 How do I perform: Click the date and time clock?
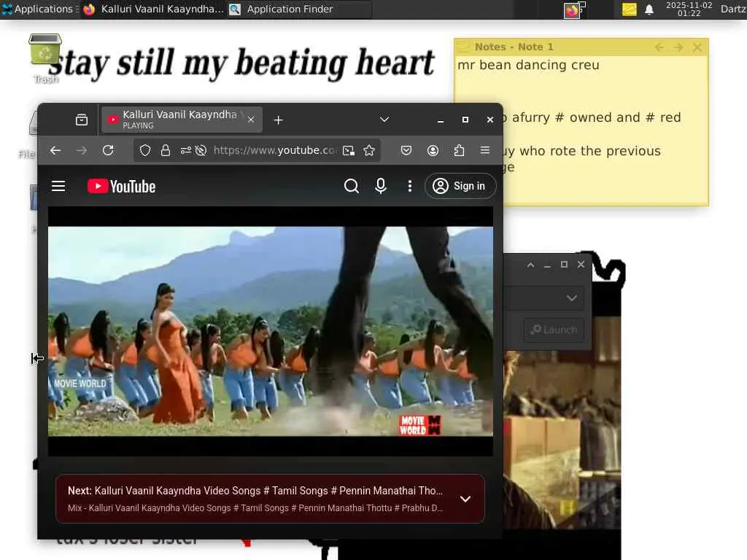coord(689,9)
